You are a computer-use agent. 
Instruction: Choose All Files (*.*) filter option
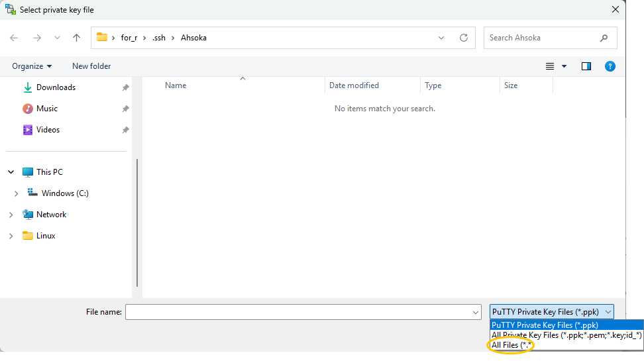[566, 345]
